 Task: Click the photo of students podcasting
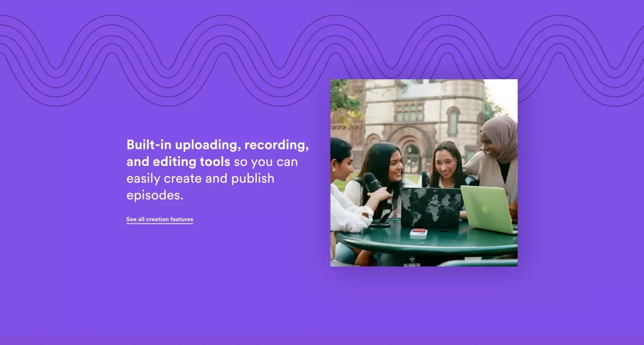point(424,172)
